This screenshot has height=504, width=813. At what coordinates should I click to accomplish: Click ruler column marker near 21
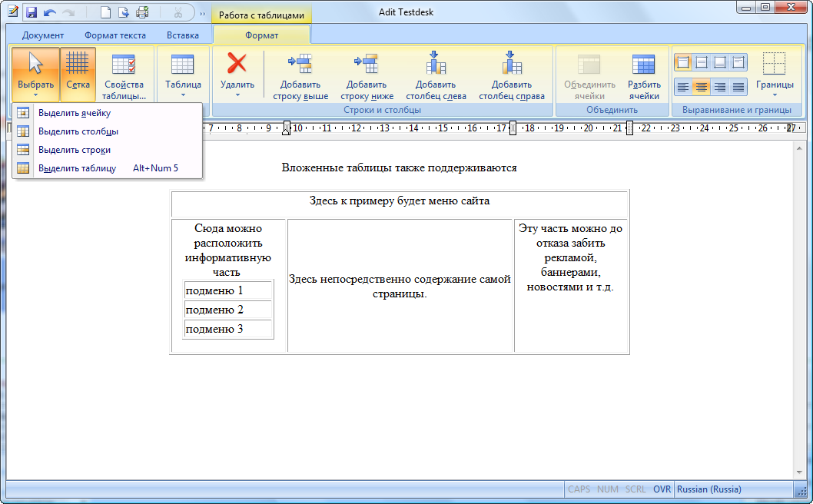pos(629,128)
